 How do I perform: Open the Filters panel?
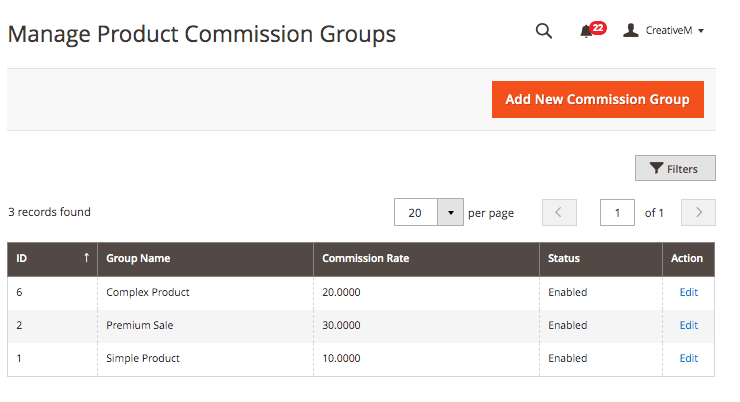[x=675, y=169]
